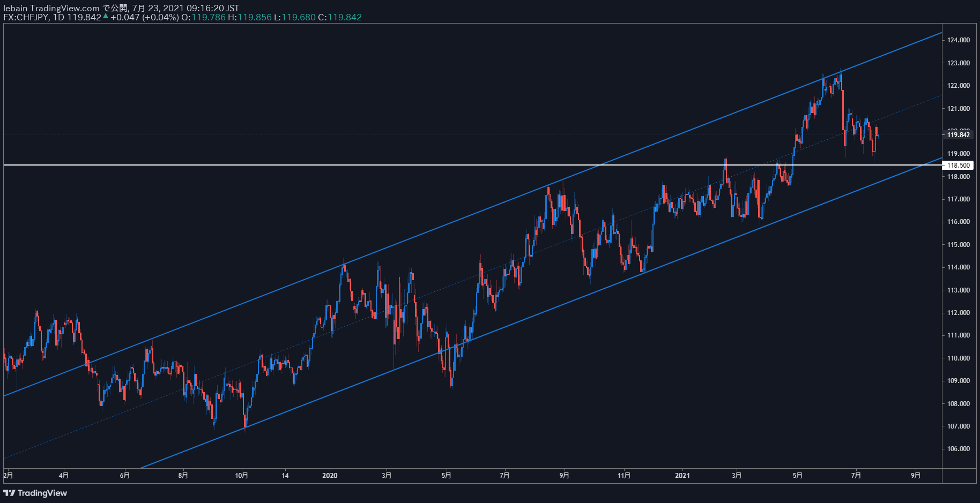Click the 122.000 price axis label
Screen dimensions: 980x503
pyautogui.click(x=959, y=86)
